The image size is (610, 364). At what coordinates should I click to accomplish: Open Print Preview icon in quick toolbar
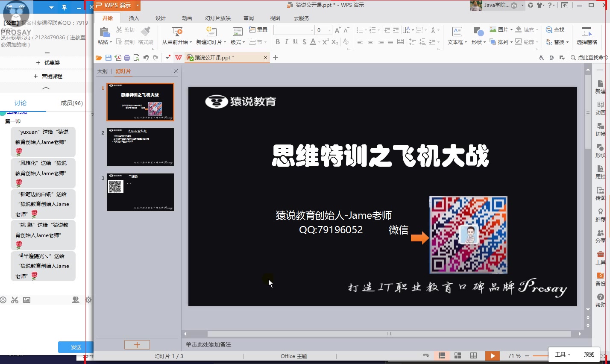(x=137, y=58)
